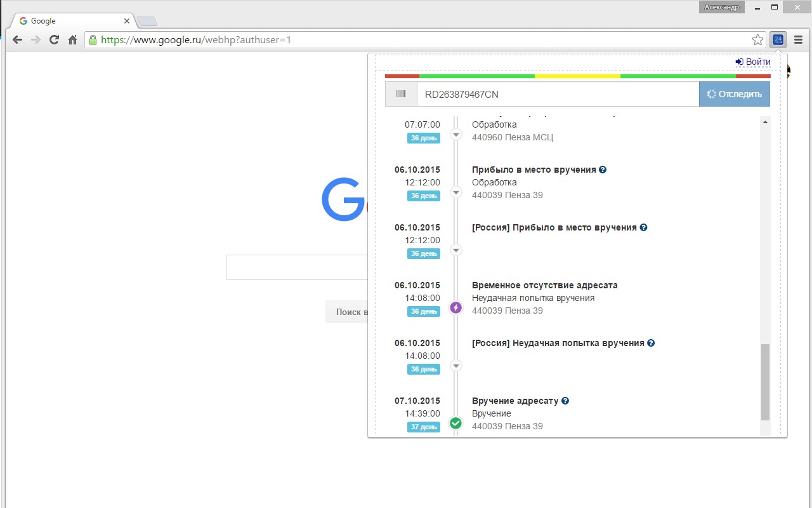Viewport: 812px width, 508px height.
Task: Select the Google browser tab
Action: tap(72, 21)
